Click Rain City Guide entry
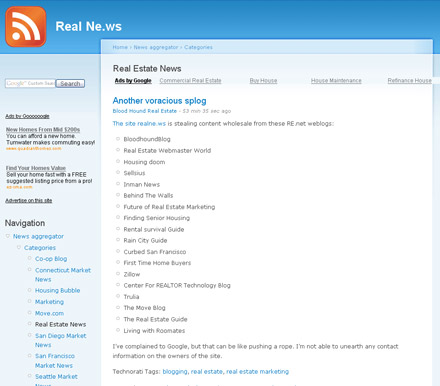The image size is (440, 386). click(145, 240)
